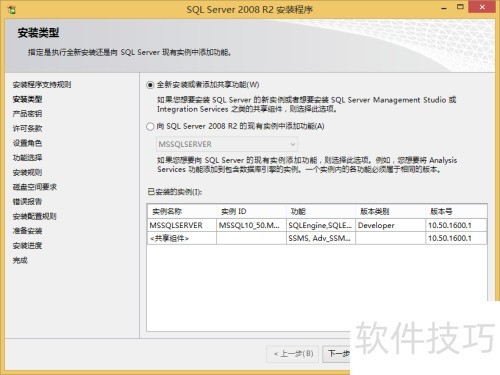
Task: Select the 许可条款 step in sidebar
Action: click(x=27, y=128)
